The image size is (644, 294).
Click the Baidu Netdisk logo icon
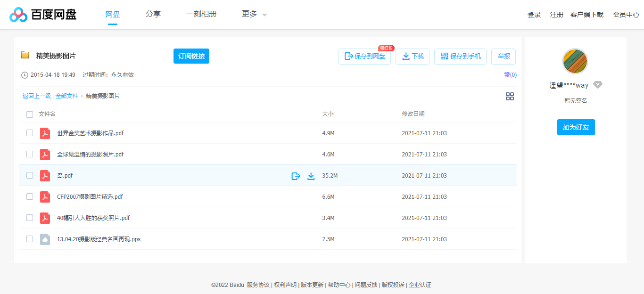pos(18,14)
